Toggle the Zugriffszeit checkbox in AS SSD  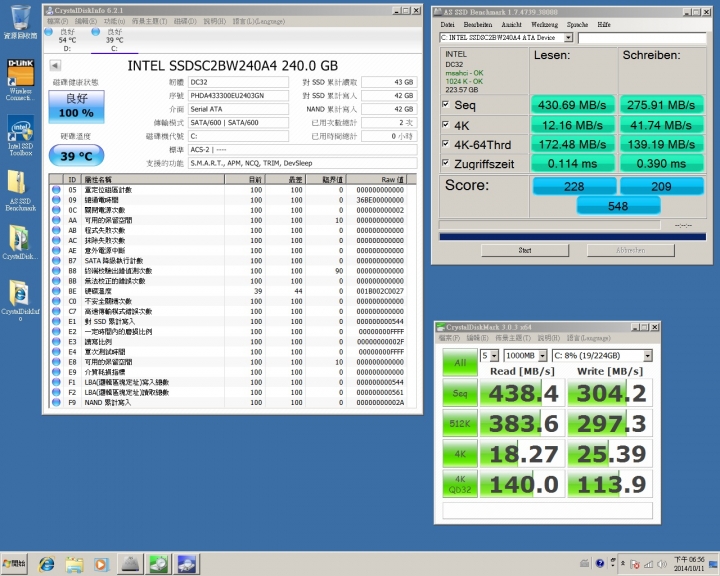tap(445, 163)
